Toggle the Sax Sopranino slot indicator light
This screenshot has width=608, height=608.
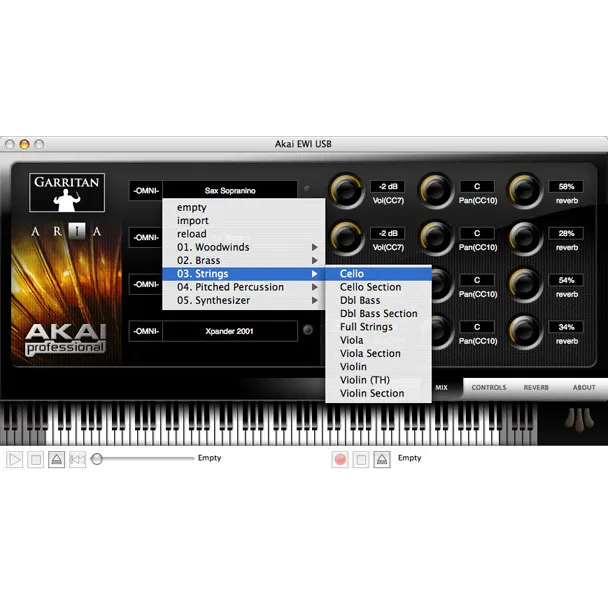[307, 189]
